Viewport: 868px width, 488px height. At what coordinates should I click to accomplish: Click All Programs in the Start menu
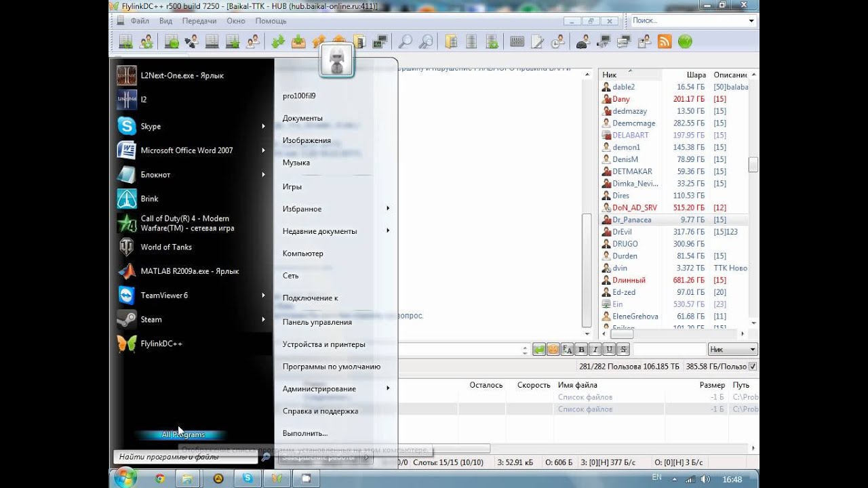pyautogui.click(x=183, y=434)
